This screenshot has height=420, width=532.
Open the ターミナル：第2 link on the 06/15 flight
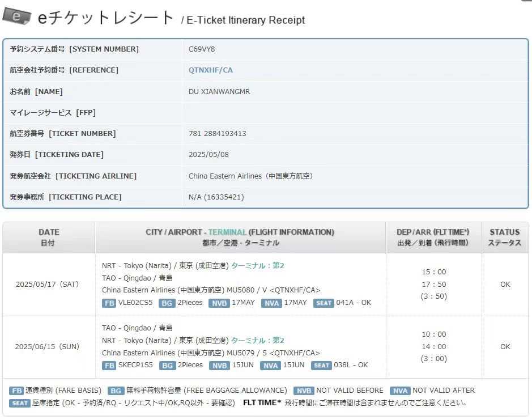pos(257,340)
